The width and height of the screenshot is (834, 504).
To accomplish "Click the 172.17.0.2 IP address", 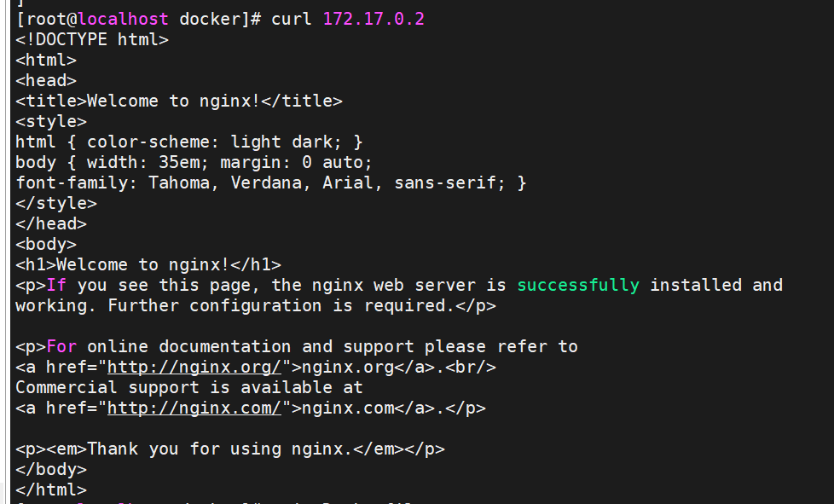I will pyautogui.click(x=374, y=19).
